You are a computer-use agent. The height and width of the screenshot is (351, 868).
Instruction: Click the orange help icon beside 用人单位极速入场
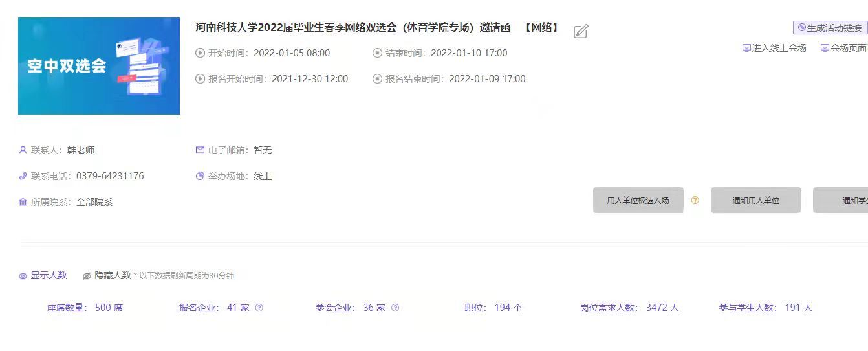point(695,200)
